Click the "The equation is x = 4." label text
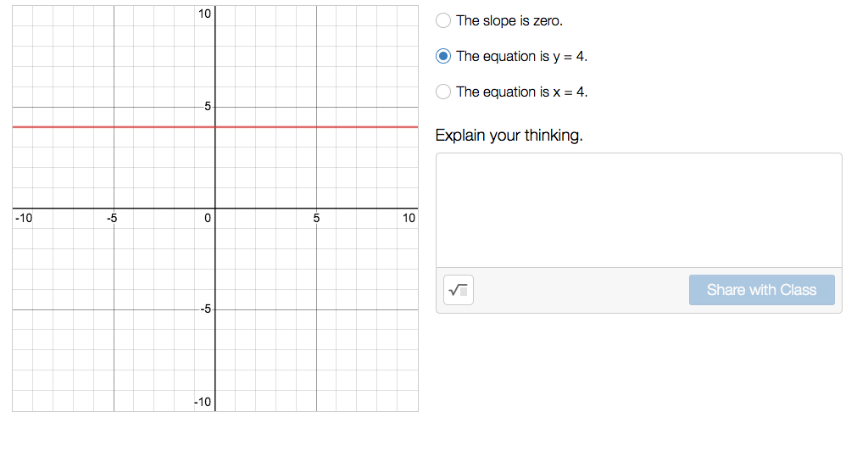The width and height of the screenshot is (868, 451). tap(522, 92)
